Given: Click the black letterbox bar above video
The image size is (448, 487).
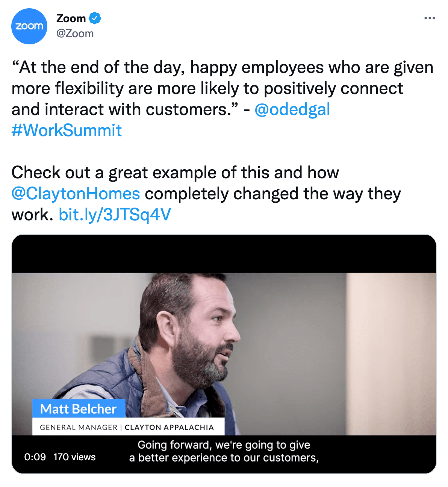Looking at the screenshot, I should (x=224, y=254).
